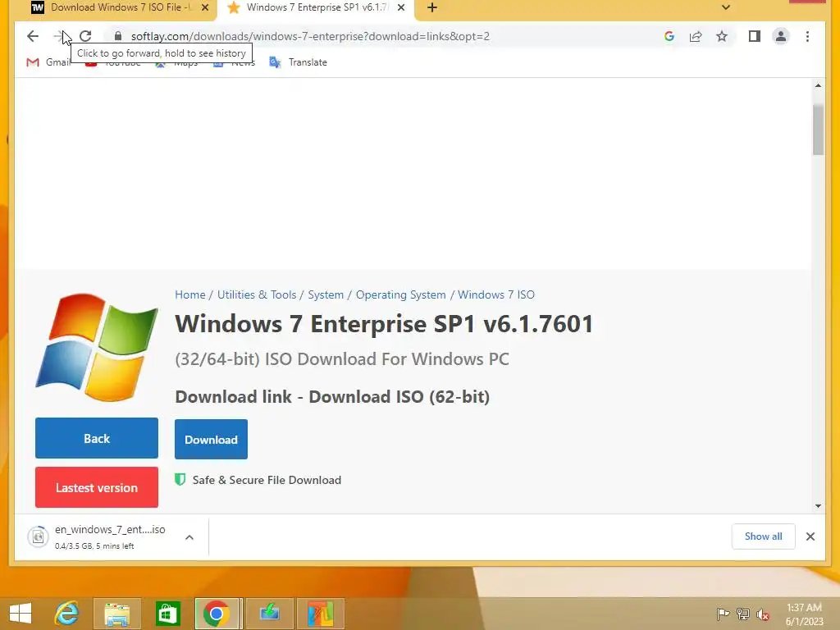Image resolution: width=840 pixels, height=630 pixels.
Task: Click the address bar URL
Action: [310, 36]
